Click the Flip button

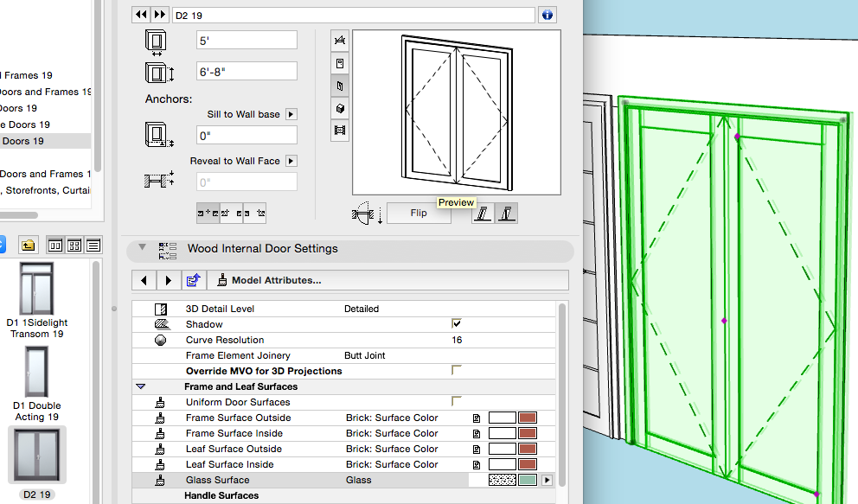pyautogui.click(x=419, y=214)
